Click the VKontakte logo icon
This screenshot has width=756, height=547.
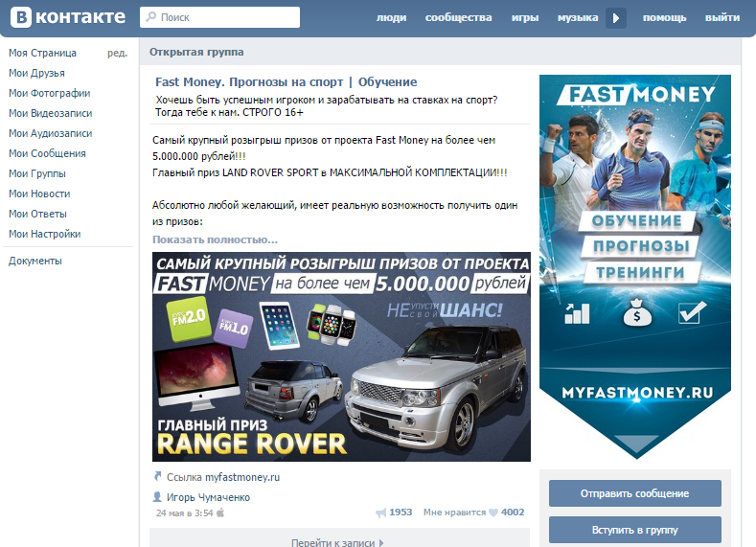(x=21, y=17)
